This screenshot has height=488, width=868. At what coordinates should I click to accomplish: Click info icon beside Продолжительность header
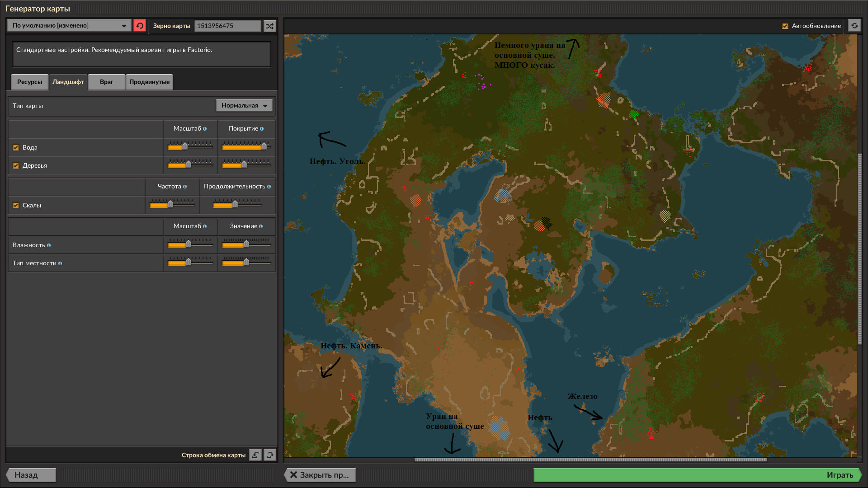coord(269,187)
